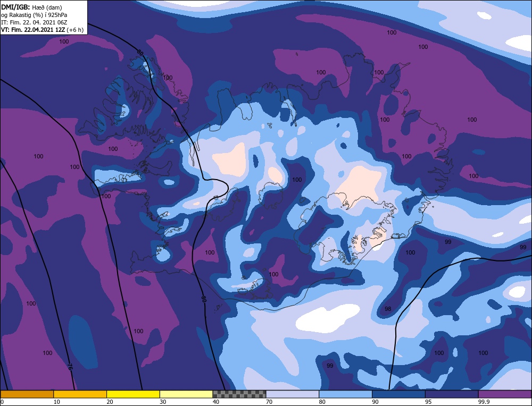Image resolution: width=532 pixels, height=406 pixels.
Task: Select the purple above-99.9 legend swatch
Action: tap(505, 394)
